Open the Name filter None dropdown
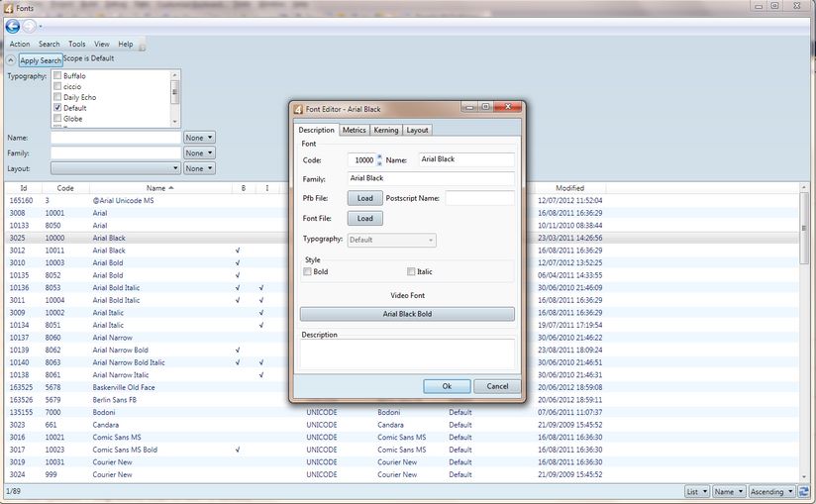 tap(199, 138)
